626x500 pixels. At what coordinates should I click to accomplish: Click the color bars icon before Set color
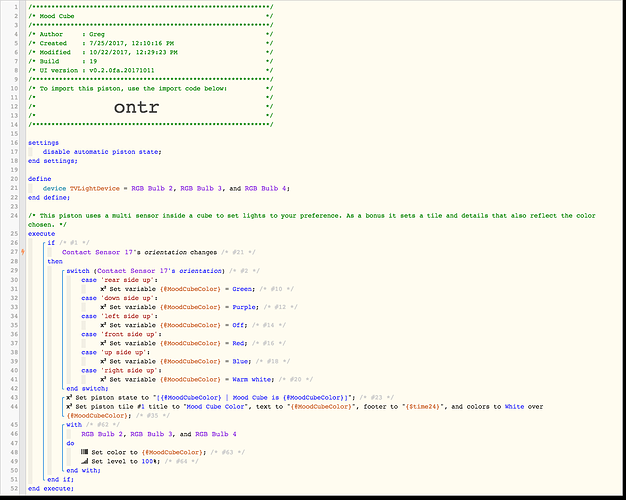(x=84, y=452)
